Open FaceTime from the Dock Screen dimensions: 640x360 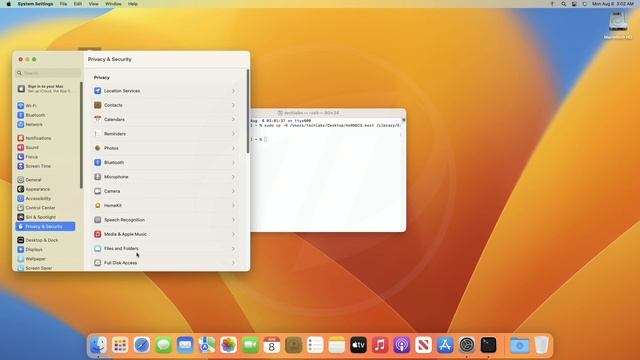click(x=250, y=345)
